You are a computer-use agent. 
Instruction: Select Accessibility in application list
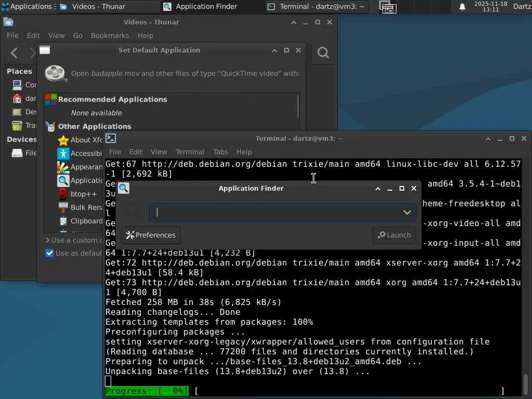point(80,153)
